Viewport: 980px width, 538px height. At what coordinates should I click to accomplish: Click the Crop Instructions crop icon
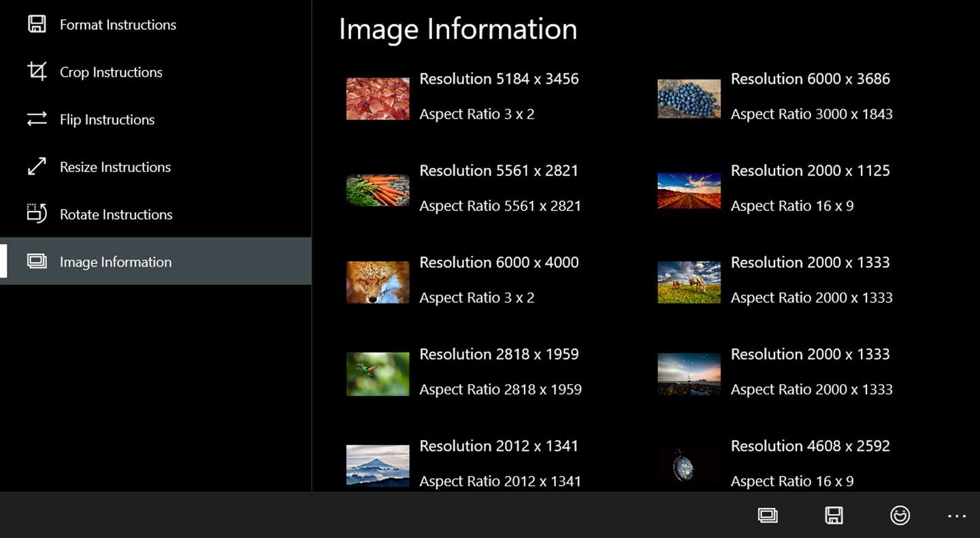click(37, 71)
